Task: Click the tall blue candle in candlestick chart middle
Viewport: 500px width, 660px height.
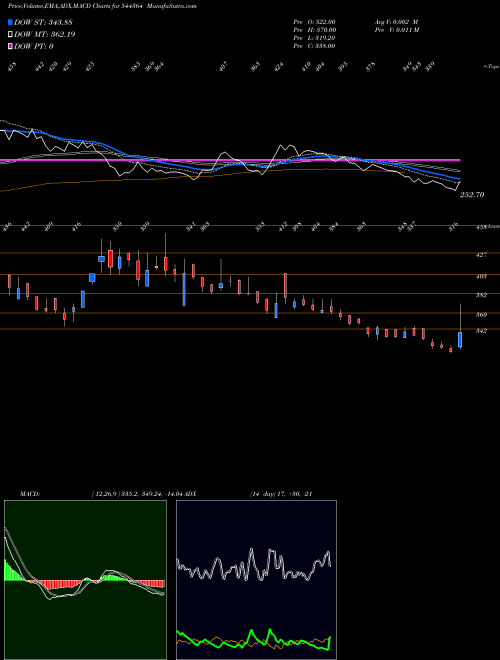Action: [184, 289]
